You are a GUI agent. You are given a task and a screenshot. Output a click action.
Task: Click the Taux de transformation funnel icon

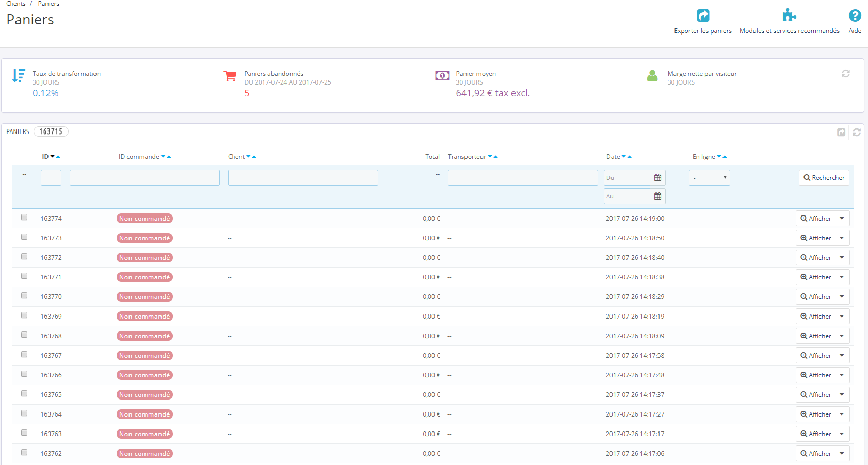pos(19,76)
